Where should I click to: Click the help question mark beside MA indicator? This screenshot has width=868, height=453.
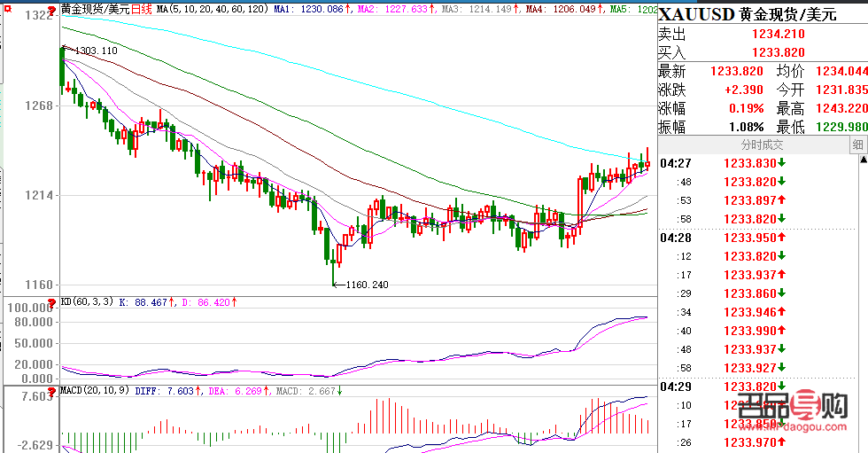[54, 8]
